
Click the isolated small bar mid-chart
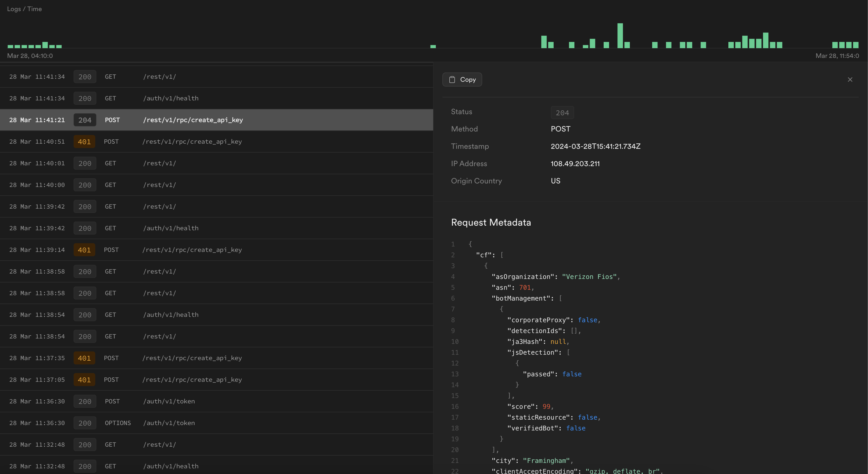point(433,47)
